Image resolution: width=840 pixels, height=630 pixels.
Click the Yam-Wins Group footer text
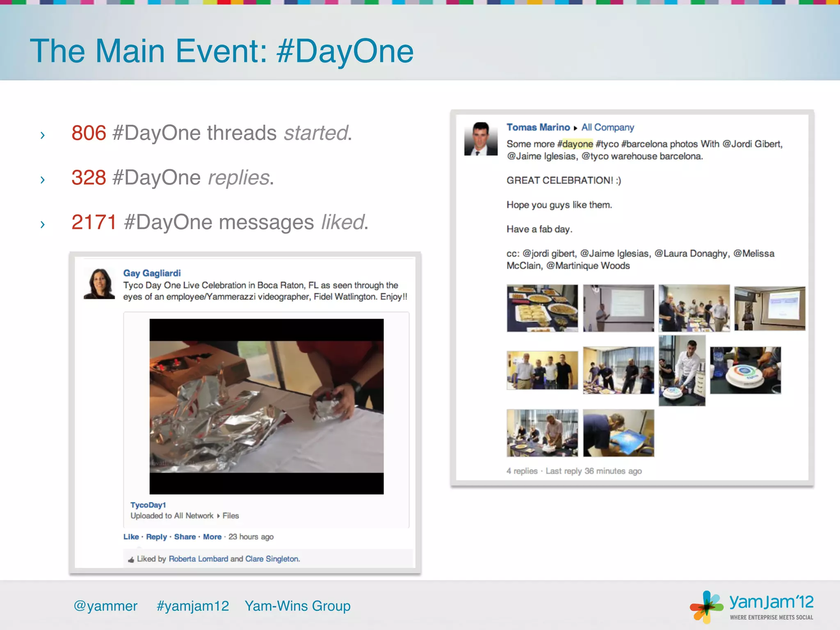point(298,606)
